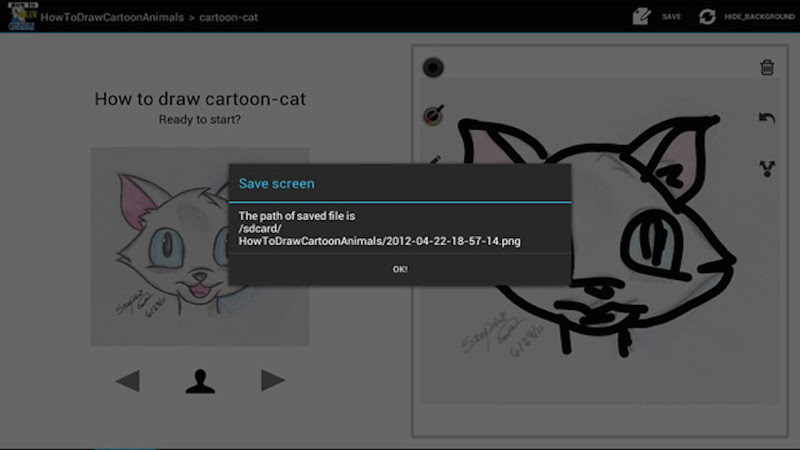The width and height of the screenshot is (800, 450).
Task: Click the 'Ready to start?' text
Action: click(x=199, y=120)
